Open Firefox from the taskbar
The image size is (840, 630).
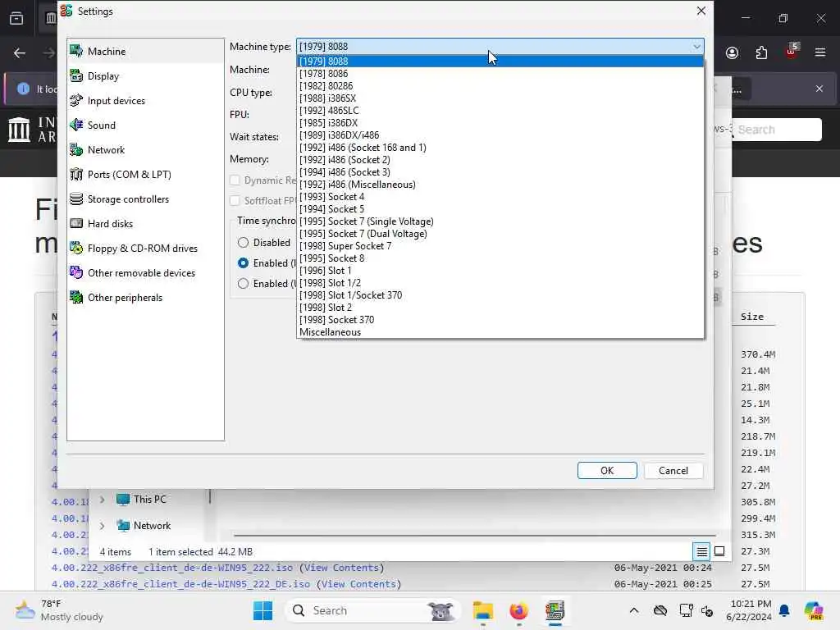[x=518, y=610]
